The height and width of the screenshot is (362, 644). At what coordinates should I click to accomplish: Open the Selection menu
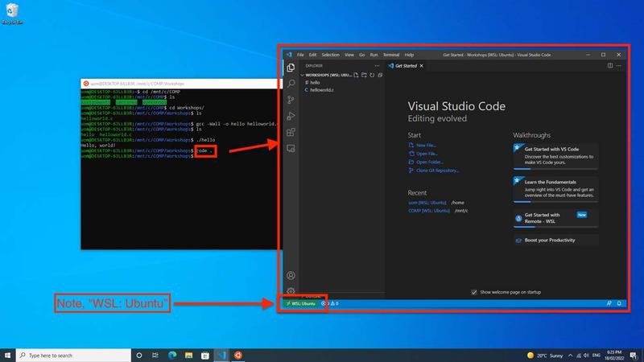tap(330, 55)
